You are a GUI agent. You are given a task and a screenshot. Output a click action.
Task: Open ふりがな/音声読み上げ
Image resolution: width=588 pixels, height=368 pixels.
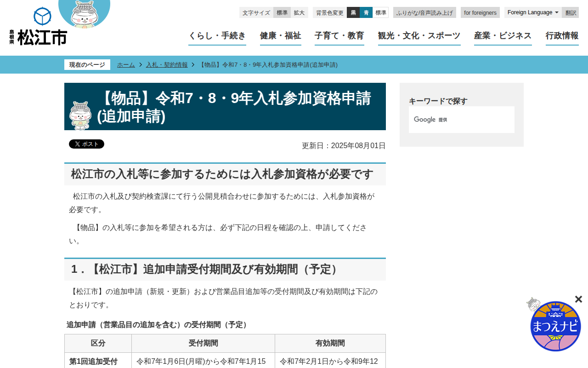coord(424,12)
